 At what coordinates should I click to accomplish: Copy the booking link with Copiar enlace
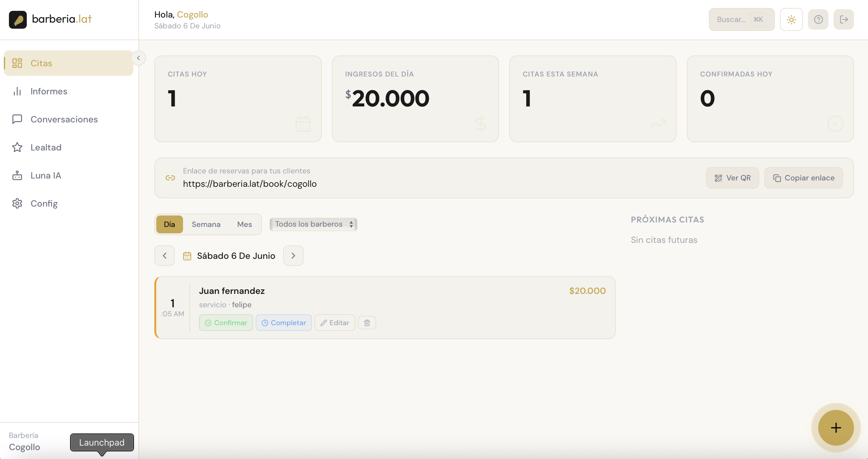click(x=803, y=178)
